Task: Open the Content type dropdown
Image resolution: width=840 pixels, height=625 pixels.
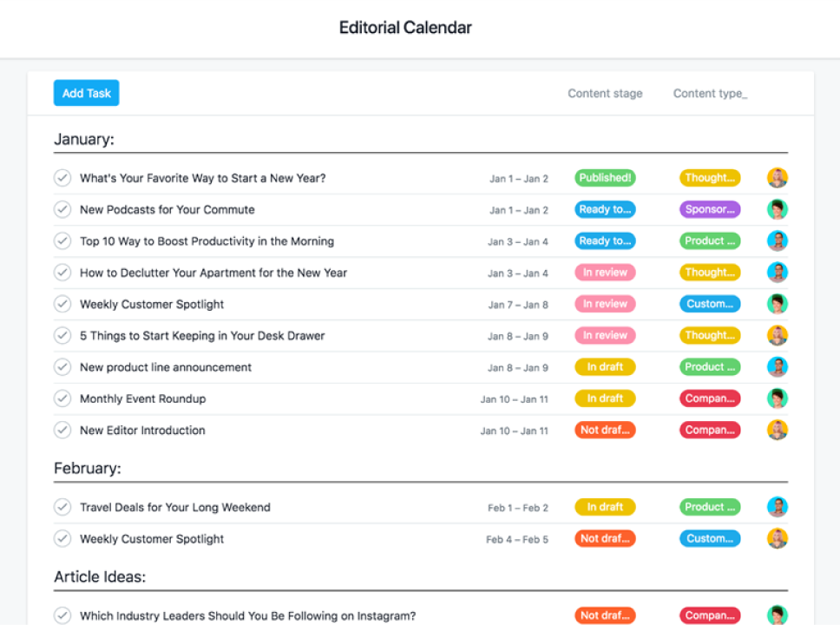Action: pyautogui.click(x=709, y=93)
